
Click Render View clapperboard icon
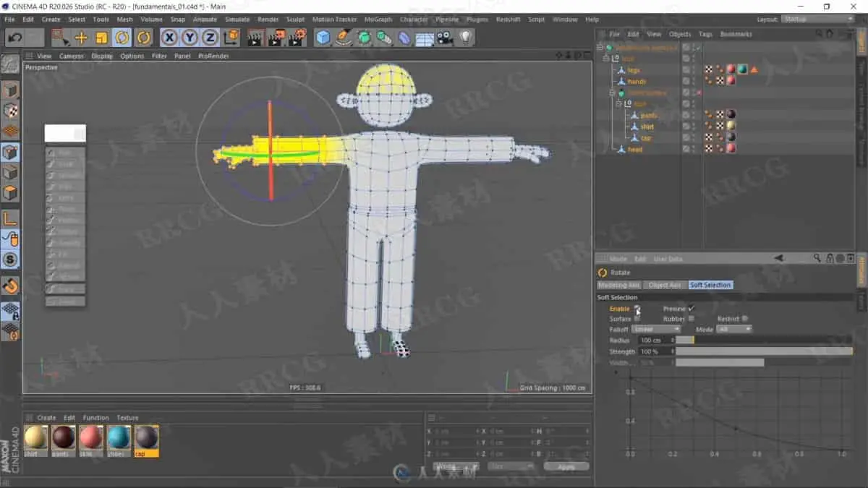coord(255,38)
